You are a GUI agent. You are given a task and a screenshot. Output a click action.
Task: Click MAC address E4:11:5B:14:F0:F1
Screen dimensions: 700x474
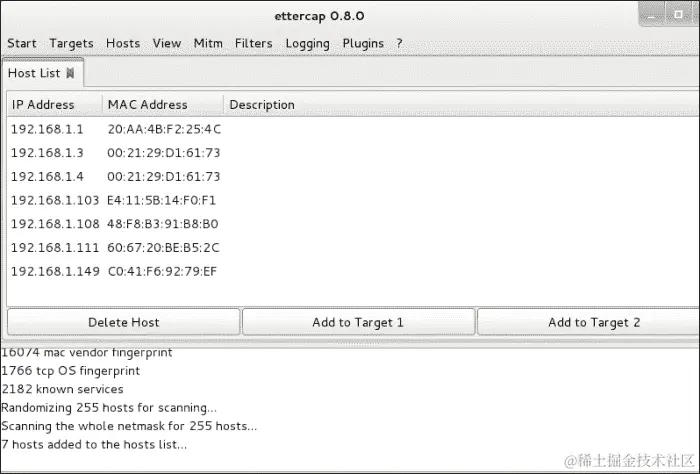pos(161,200)
